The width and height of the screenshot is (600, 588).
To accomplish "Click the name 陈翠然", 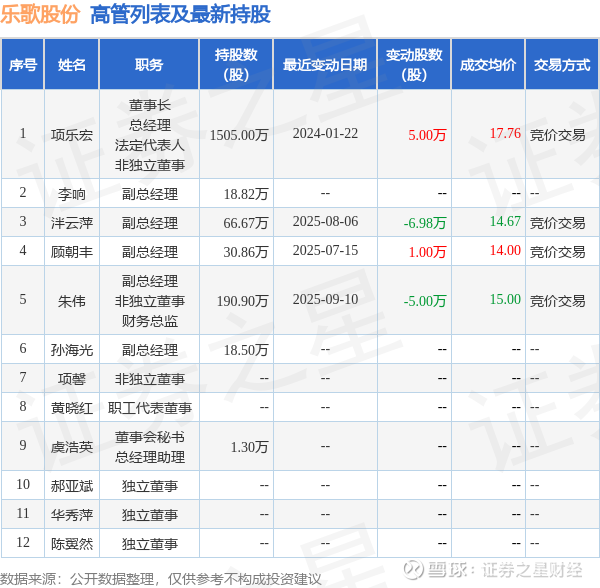I will tap(72, 544).
